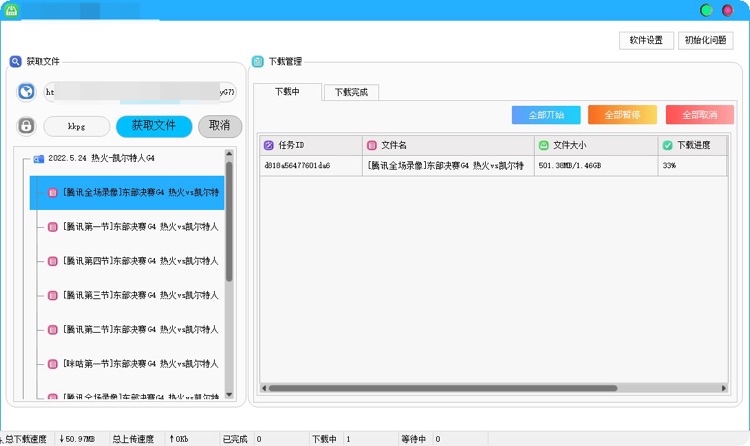Click download table scroll left arrow
750x446 pixels.
(x=264, y=388)
